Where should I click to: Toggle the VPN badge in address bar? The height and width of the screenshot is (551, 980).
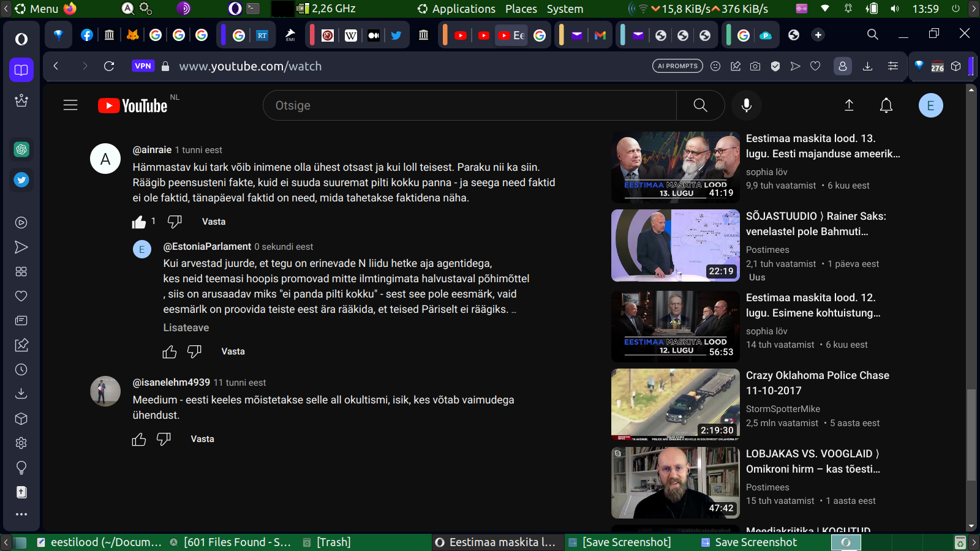tap(143, 66)
